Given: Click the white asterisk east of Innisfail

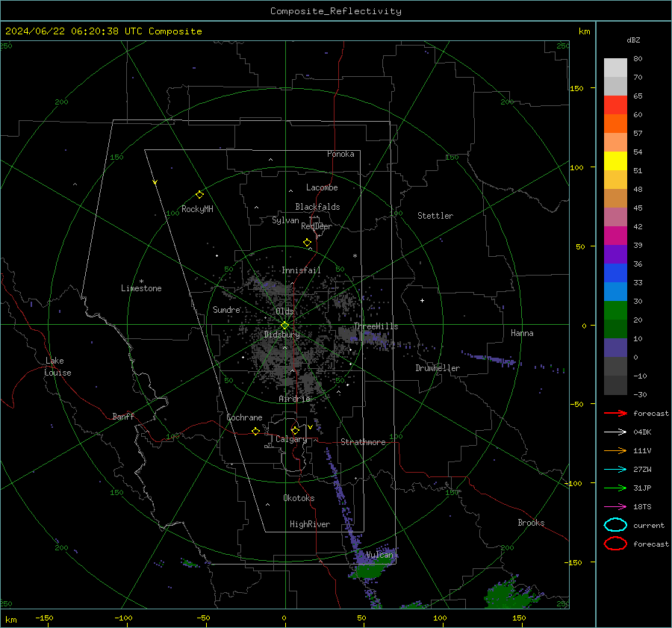Looking at the screenshot, I should tap(355, 256).
